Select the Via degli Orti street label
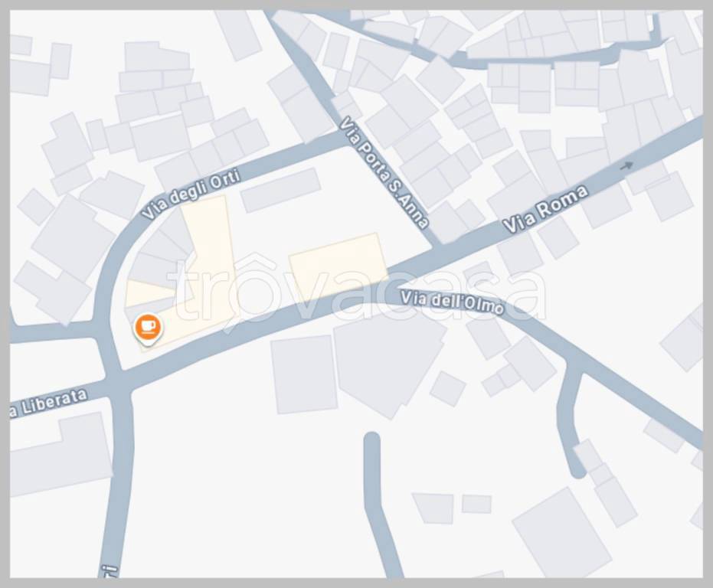Viewport: 713px width, 588px height. click(x=191, y=194)
